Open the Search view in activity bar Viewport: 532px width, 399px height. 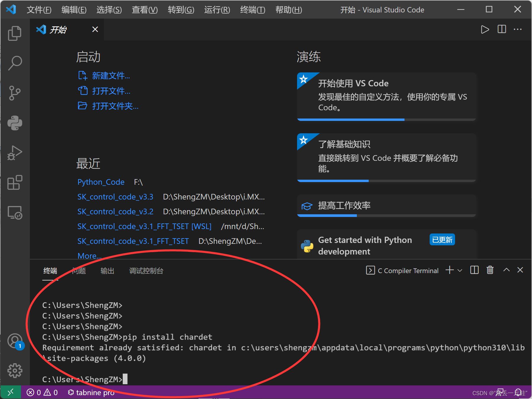pyautogui.click(x=15, y=63)
